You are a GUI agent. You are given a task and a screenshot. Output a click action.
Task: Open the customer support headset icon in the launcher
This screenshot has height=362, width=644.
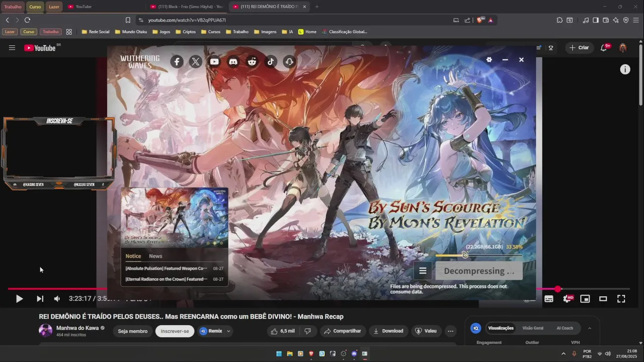click(x=289, y=62)
